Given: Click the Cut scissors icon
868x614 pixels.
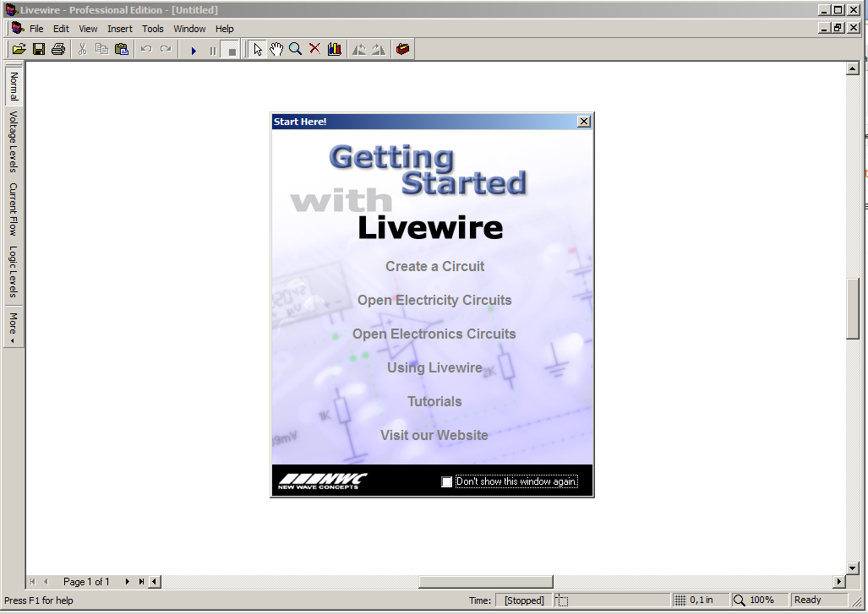Looking at the screenshot, I should [83, 49].
